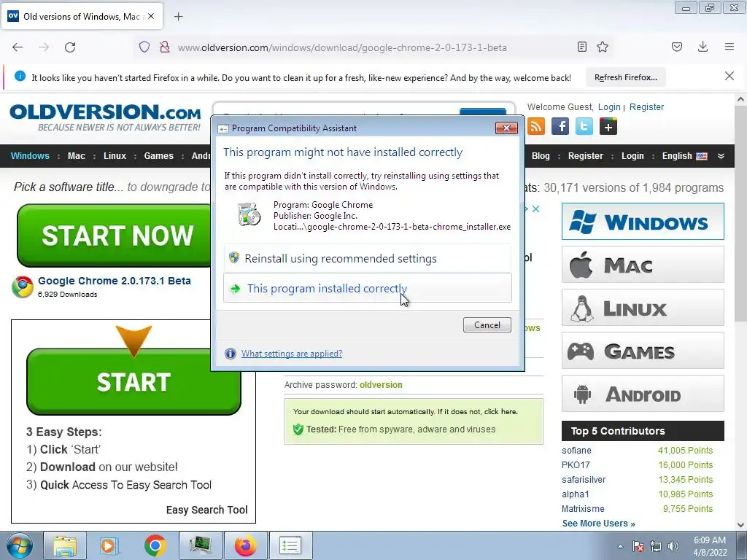Click the RSS feed icon
The height and width of the screenshot is (560, 747).
pyautogui.click(x=536, y=127)
